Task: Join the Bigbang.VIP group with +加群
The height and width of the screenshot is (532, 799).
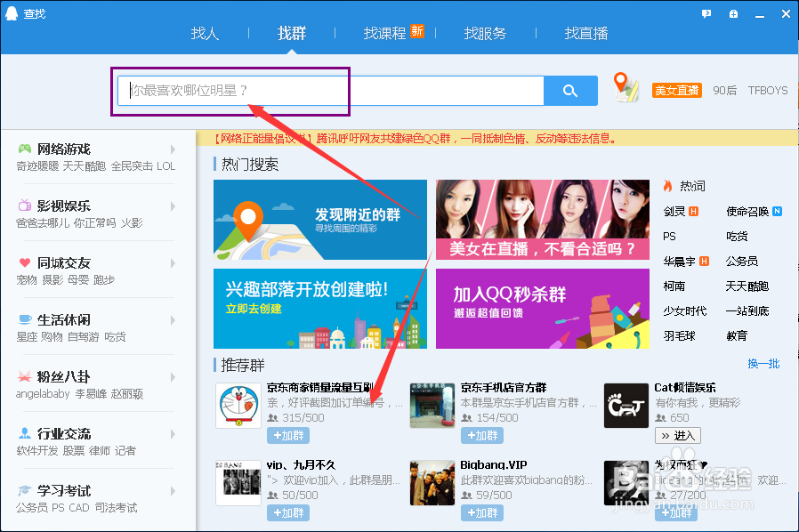Action: 482,513
